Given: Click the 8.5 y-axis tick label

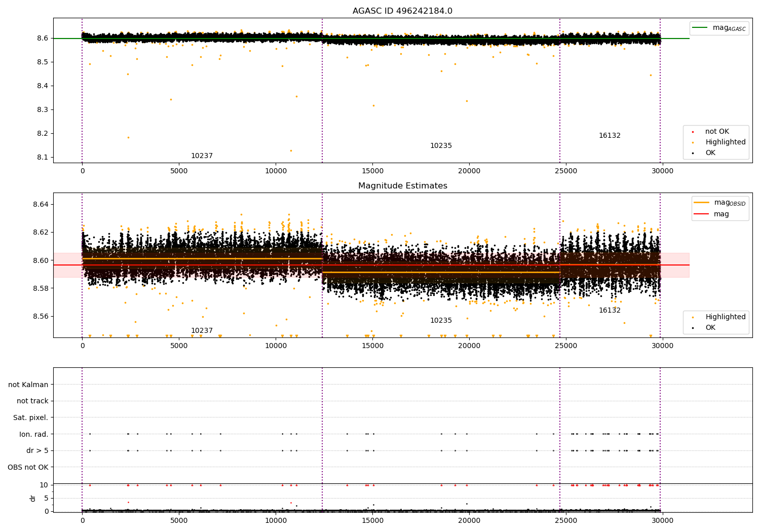Looking at the screenshot, I should (42, 62).
